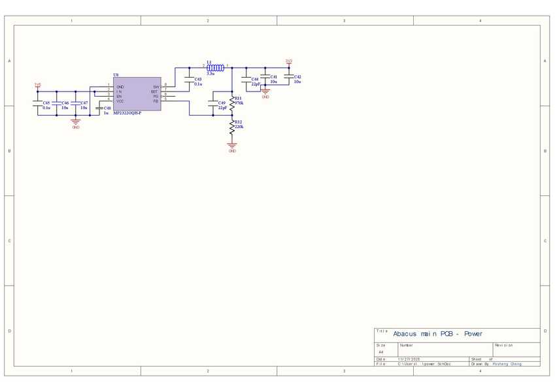
Task: Click capacitor C45 0.1u symbol
Action: [x=37, y=103]
